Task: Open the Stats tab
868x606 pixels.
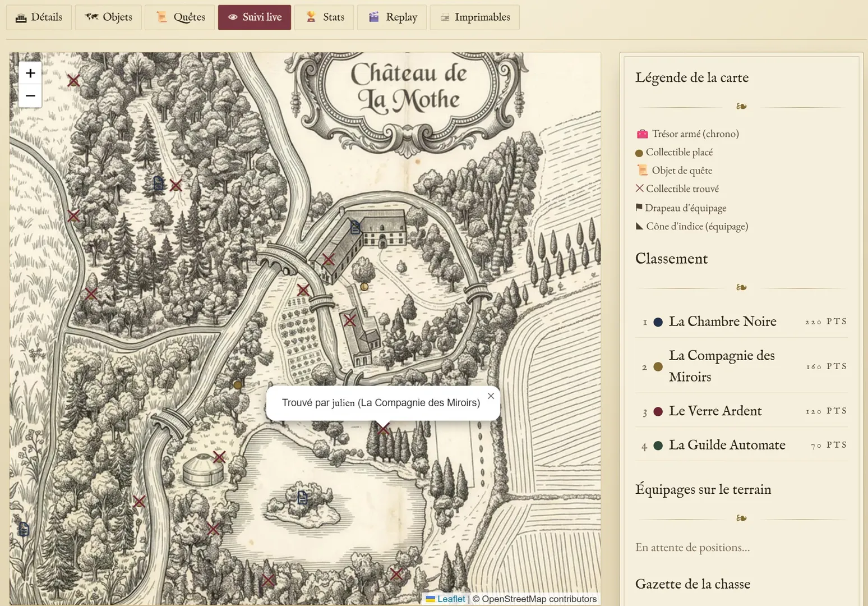Action: pyautogui.click(x=324, y=17)
